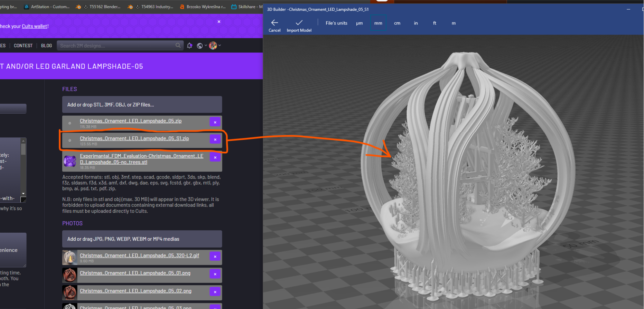644x309 pixels.
Task: Select µm as the file's units
Action: 360,23
